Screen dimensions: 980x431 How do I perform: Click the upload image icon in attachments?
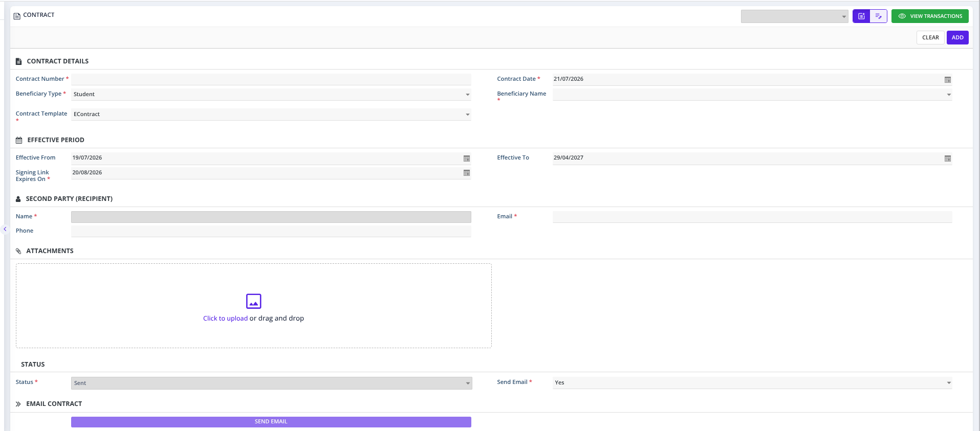(253, 301)
